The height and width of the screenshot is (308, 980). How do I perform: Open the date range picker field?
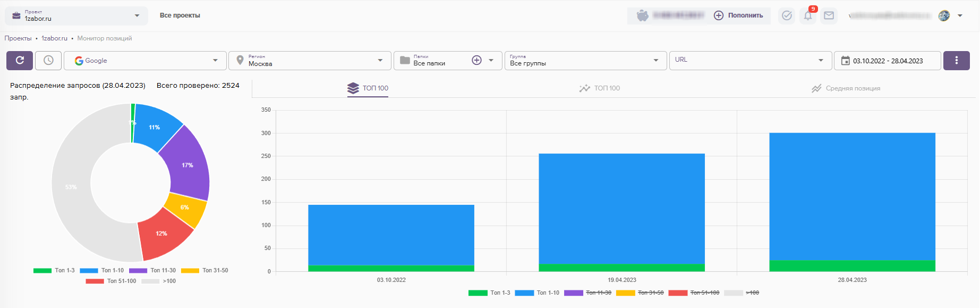[x=887, y=61]
